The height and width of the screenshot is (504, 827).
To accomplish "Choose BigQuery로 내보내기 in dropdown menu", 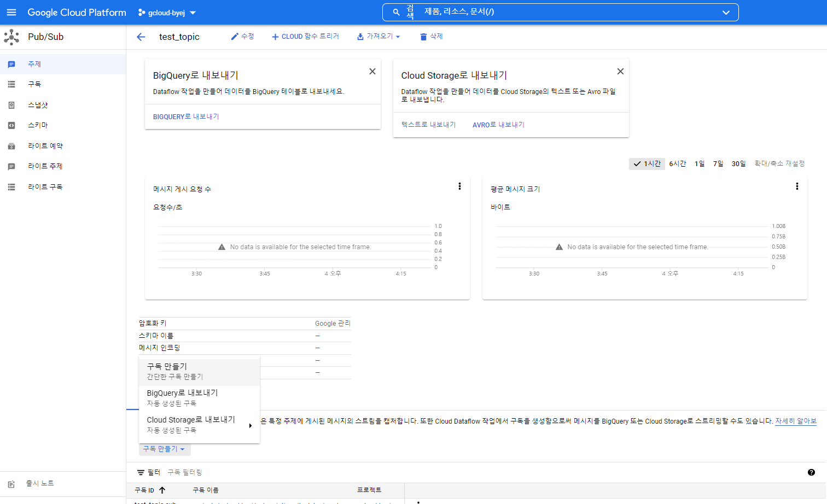I will point(199,398).
